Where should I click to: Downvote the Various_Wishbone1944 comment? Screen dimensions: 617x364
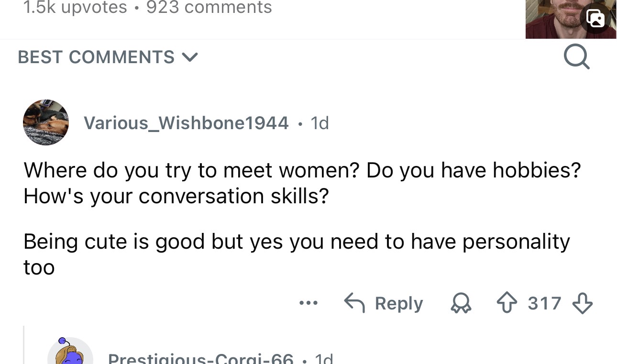(582, 303)
